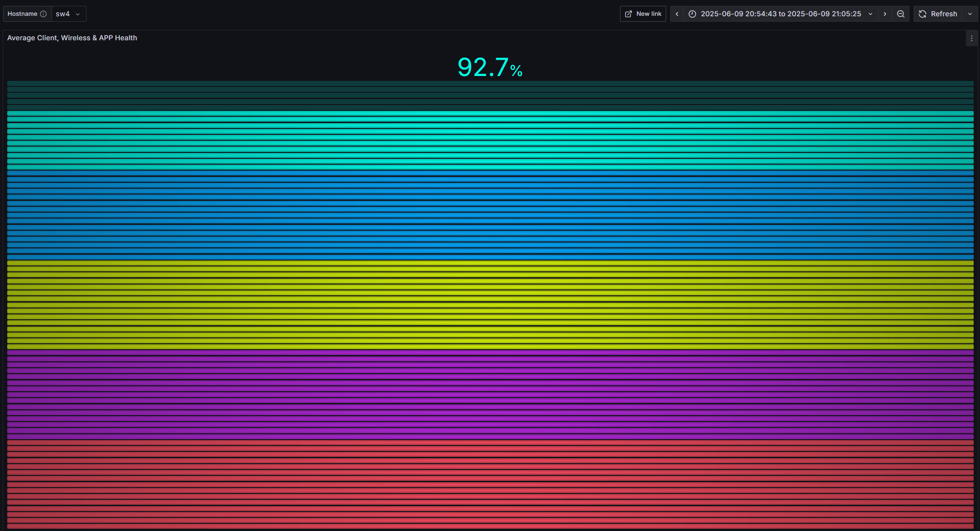The width and height of the screenshot is (980, 531).
Task: Click the circular arrows refresh icon
Action: pyautogui.click(x=923, y=14)
